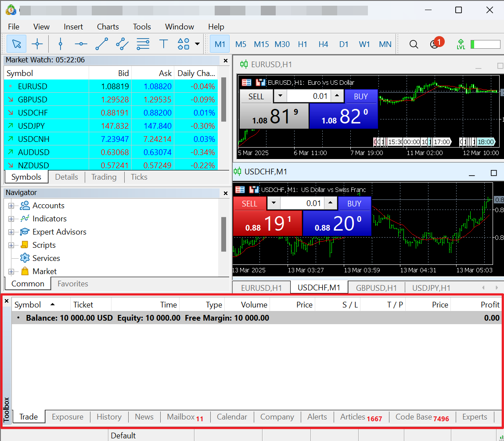Viewport: 504px width, 441px height.
Task: Toggle the M1 timeframe button
Action: (x=220, y=44)
